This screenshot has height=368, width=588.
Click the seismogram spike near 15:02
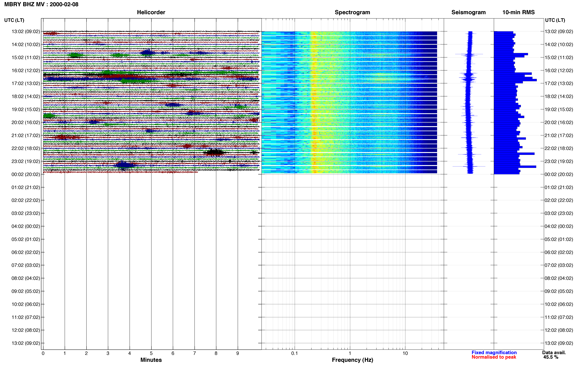pyautogui.click(x=469, y=54)
